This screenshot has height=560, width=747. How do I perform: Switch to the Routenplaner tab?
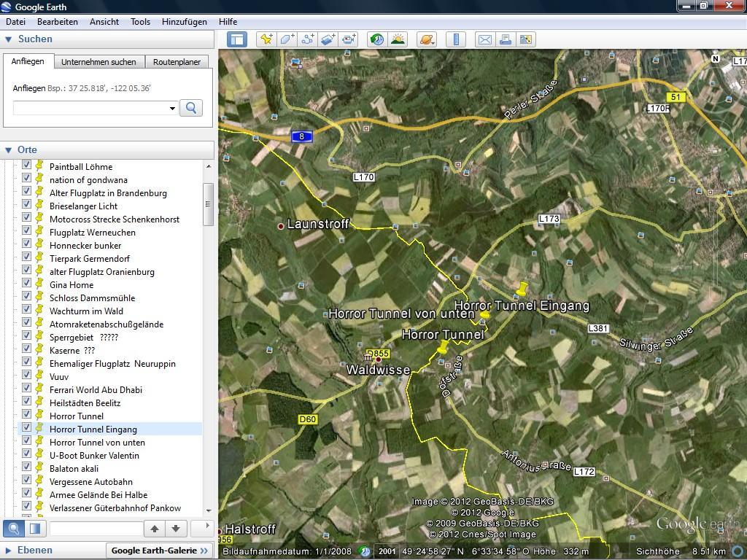pos(177,62)
